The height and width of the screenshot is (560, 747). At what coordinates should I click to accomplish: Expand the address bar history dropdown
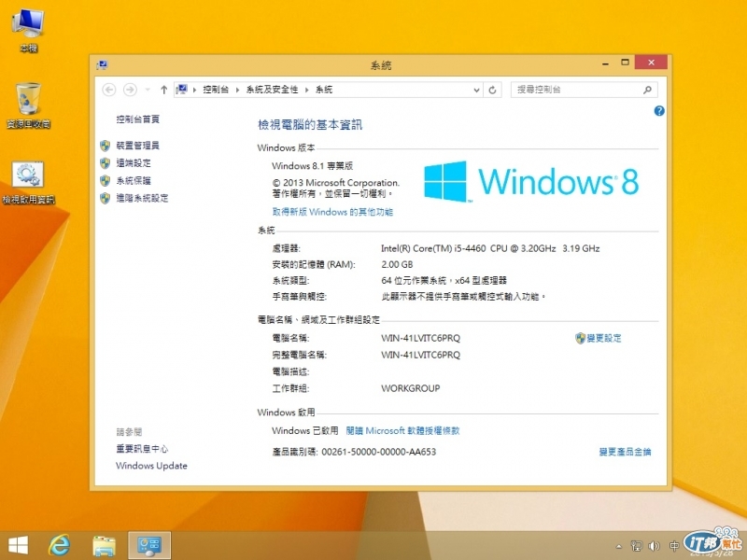click(x=476, y=90)
